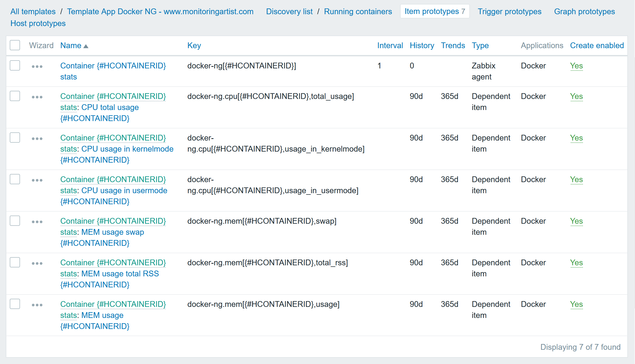Screen dimensions: 635x364
Task: Open wizard menu for CPU usage in usermode
Action: (37, 180)
